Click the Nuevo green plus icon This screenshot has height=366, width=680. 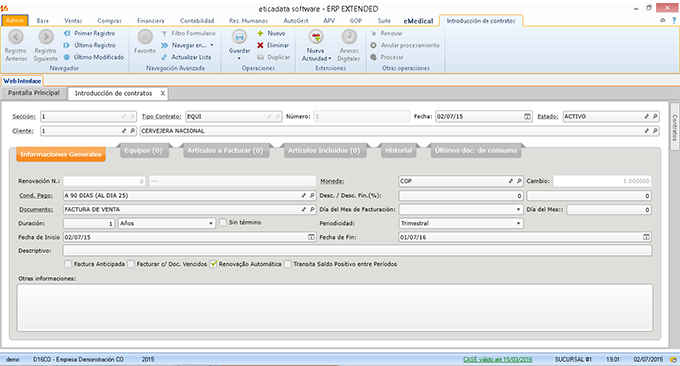point(260,33)
